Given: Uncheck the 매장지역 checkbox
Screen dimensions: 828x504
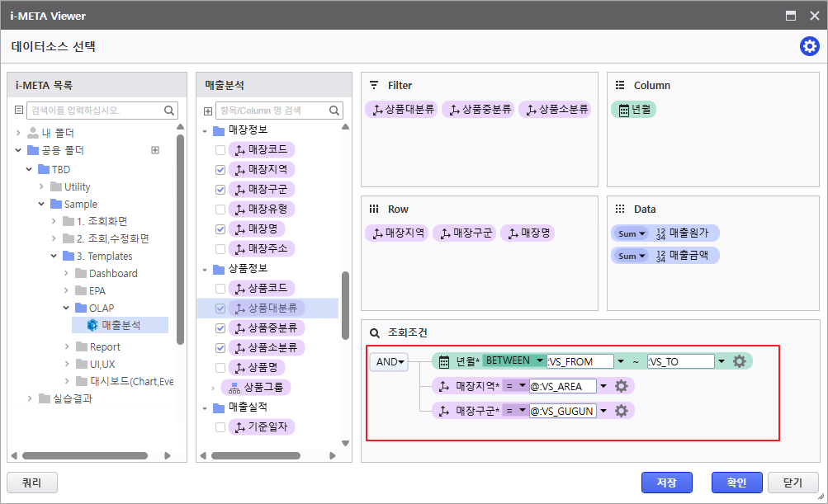Looking at the screenshot, I should [x=220, y=170].
